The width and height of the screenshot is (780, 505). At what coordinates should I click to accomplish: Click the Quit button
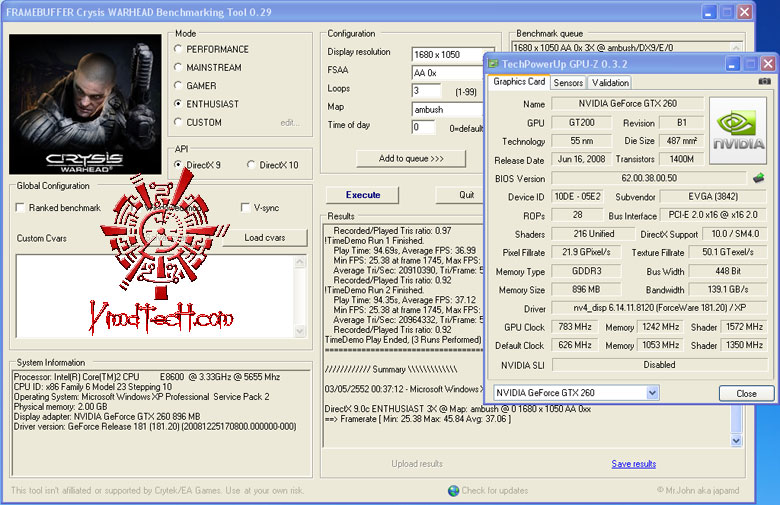point(460,195)
